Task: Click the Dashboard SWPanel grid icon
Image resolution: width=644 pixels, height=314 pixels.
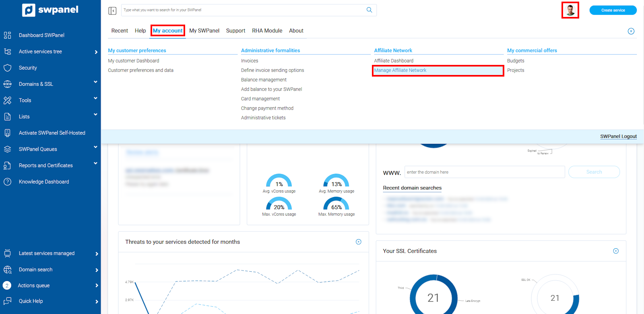Action: 7,35
